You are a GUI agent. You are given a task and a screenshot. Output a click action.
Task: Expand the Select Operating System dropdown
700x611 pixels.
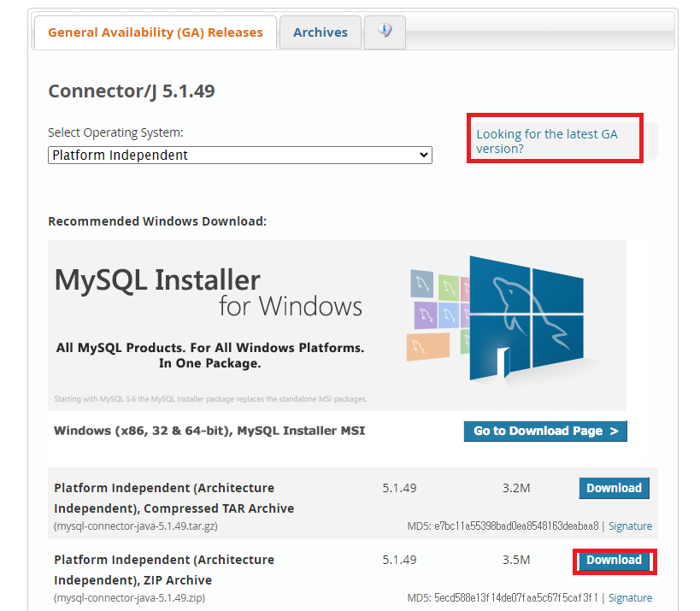(239, 155)
